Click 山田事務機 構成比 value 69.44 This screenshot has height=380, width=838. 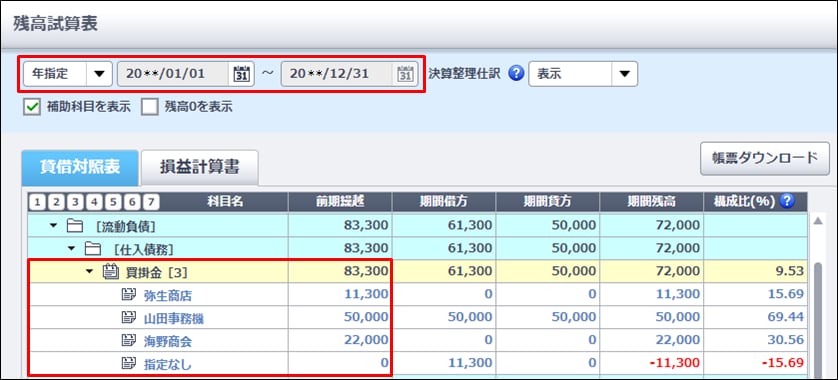click(785, 317)
